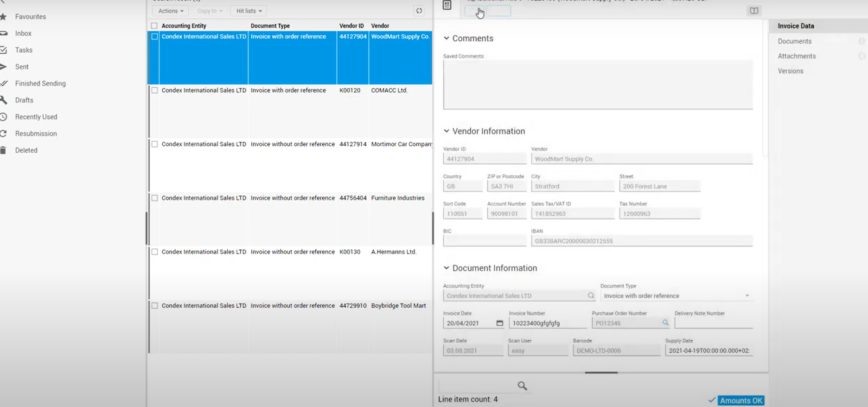Open the Sent folder
This screenshot has width=868, height=407.
(22, 67)
